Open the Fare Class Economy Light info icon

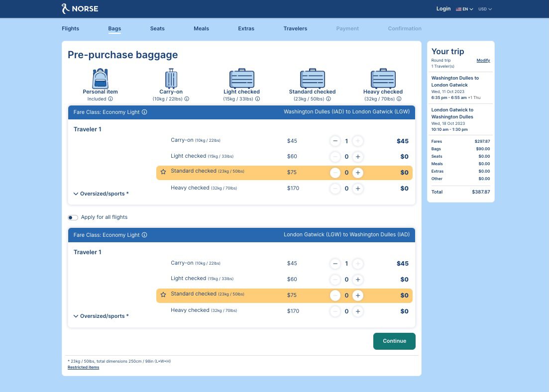pyautogui.click(x=144, y=111)
